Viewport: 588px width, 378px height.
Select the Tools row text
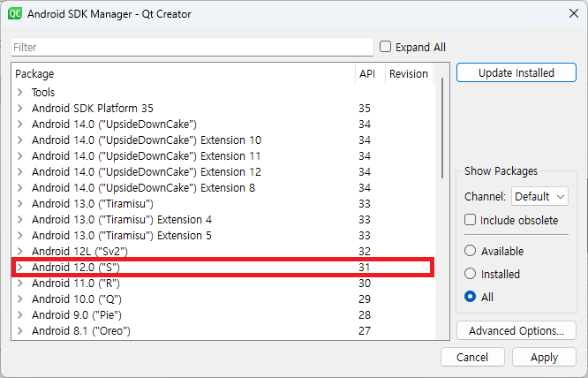(x=43, y=92)
